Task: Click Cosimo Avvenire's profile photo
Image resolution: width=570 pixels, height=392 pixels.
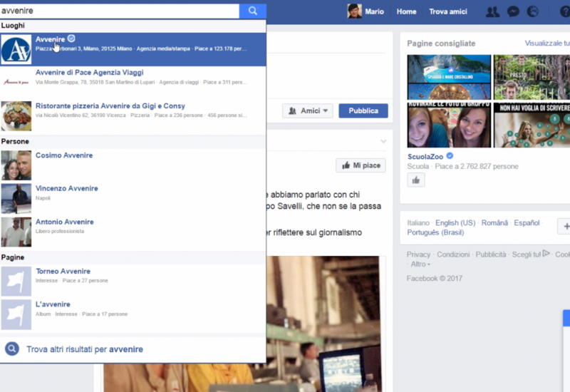Action: click(x=16, y=165)
